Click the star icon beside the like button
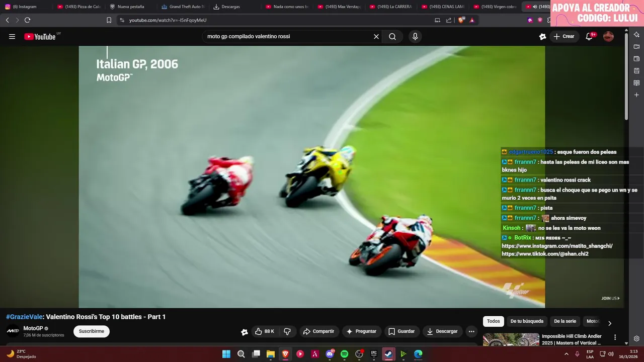 click(245, 332)
